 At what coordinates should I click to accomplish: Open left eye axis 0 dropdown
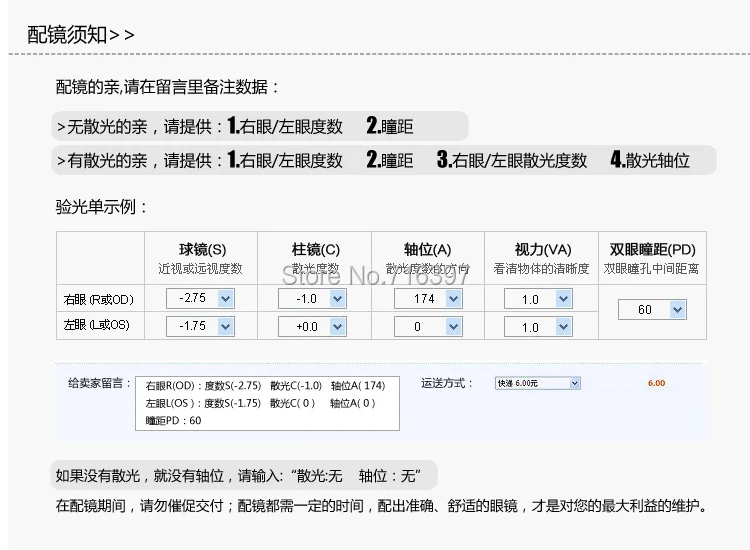(x=428, y=327)
